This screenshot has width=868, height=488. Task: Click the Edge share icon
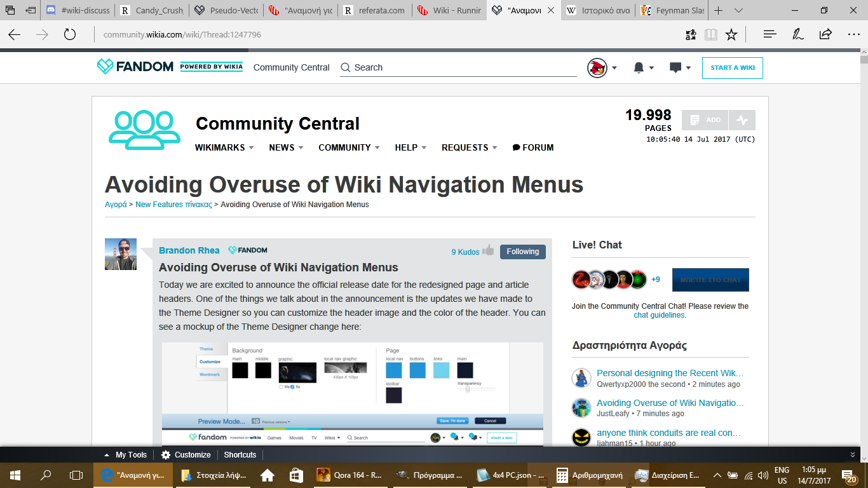(x=825, y=34)
